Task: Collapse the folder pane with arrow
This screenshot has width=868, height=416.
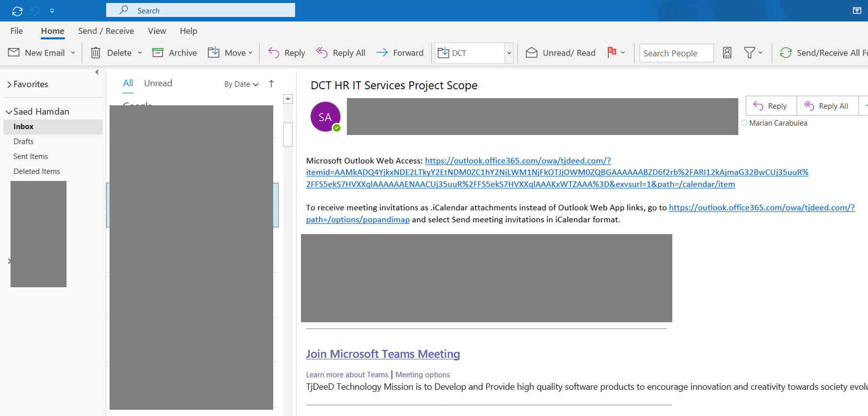Action: (97, 72)
